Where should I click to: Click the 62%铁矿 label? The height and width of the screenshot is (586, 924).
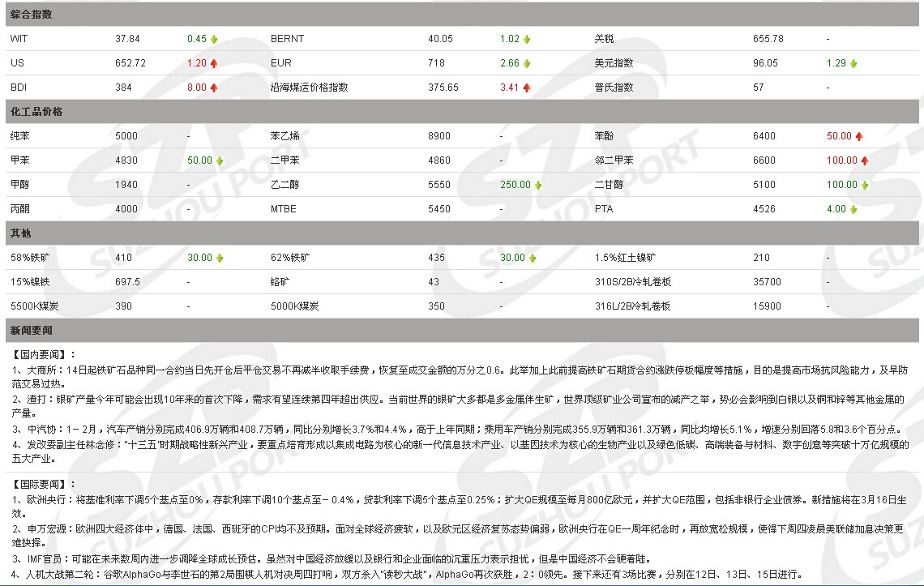point(290,258)
